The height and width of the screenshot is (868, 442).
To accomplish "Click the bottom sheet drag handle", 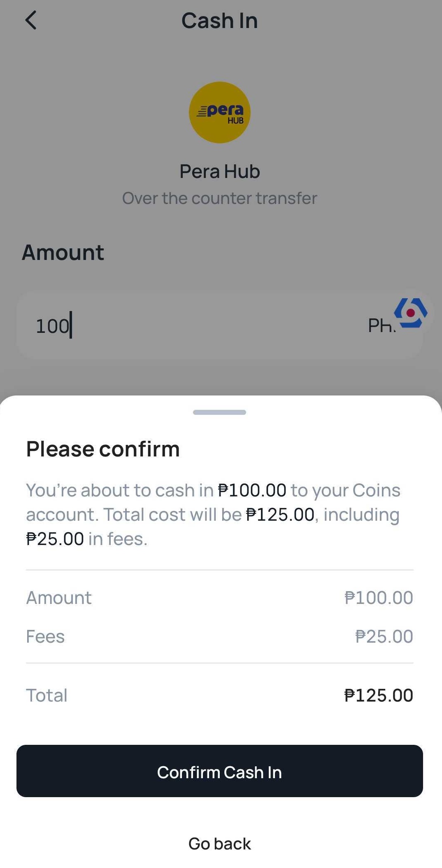I will click(219, 412).
